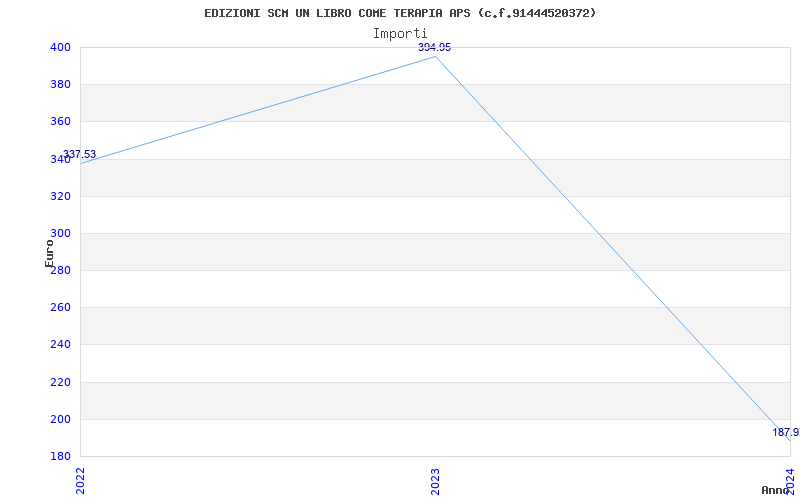The image size is (800, 500).
Task: Click the 300 y-axis tick label
Action: (60, 234)
